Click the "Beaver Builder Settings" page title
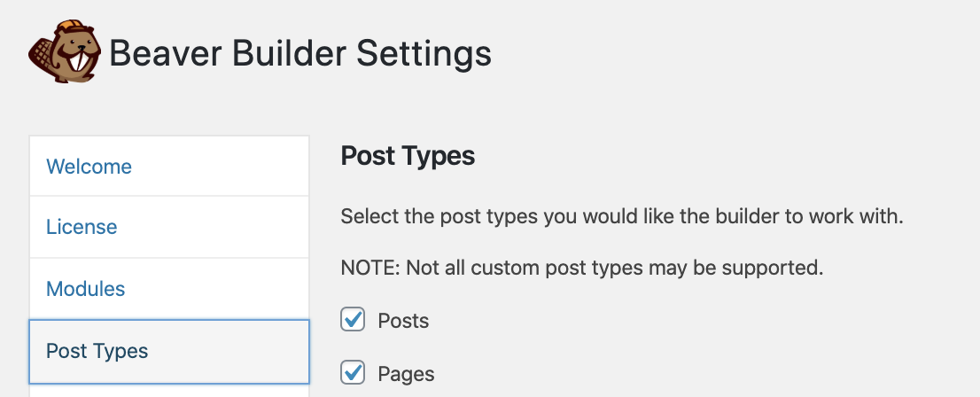This screenshot has width=980, height=397. tap(300, 54)
